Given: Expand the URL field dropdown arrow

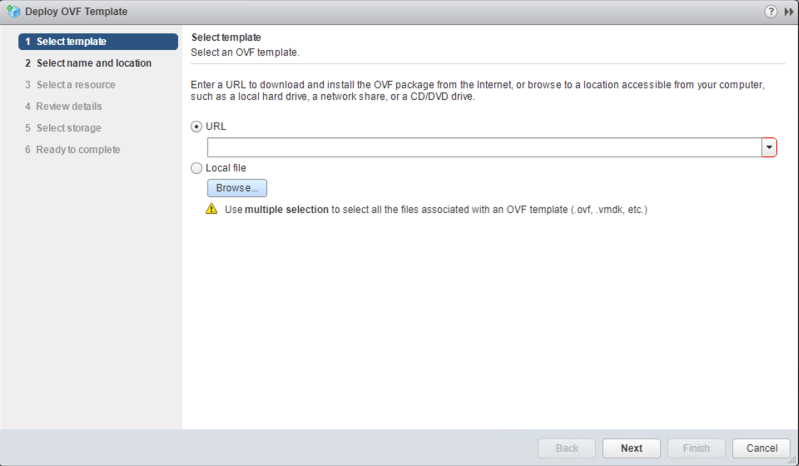Looking at the screenshot, I should tap(769, 147).
